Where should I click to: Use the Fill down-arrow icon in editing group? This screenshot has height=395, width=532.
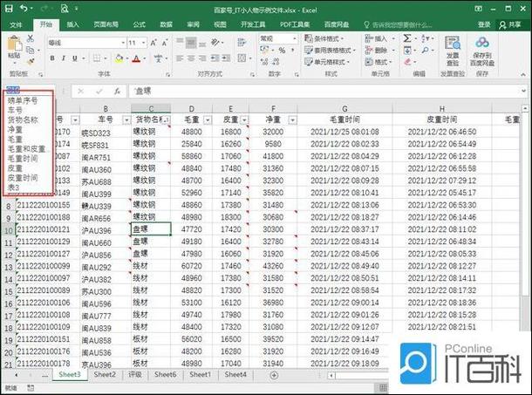tap(407, 51)
